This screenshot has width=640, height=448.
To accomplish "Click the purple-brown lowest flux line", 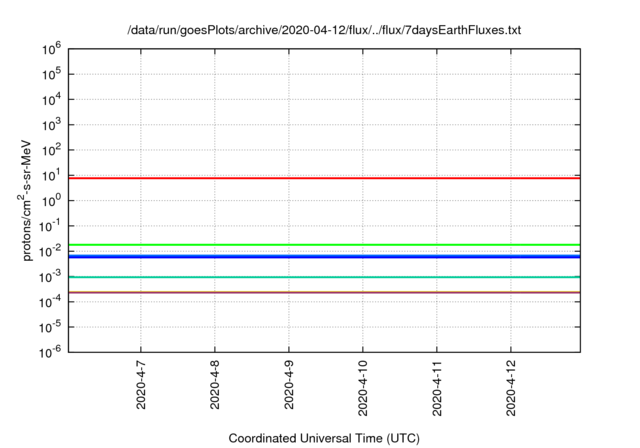I will tap(324, 292).
